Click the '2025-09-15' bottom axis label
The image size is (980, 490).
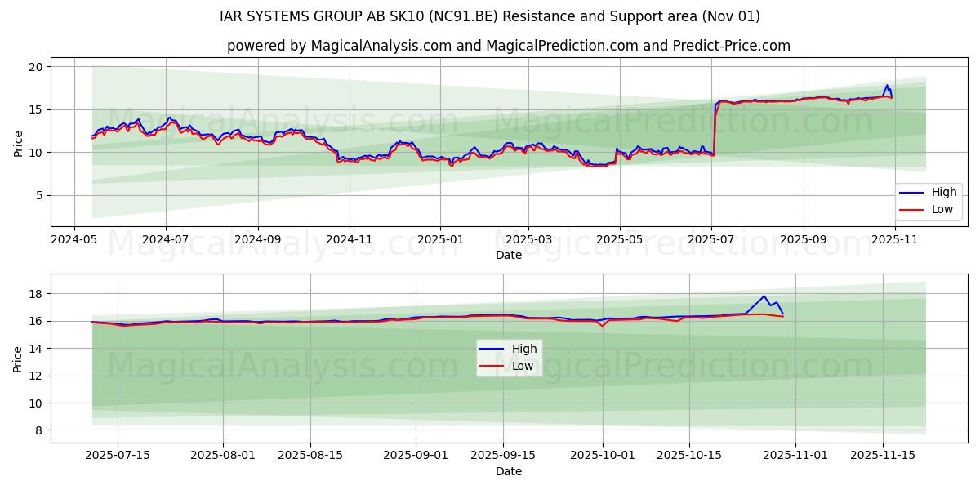(503, 457)
